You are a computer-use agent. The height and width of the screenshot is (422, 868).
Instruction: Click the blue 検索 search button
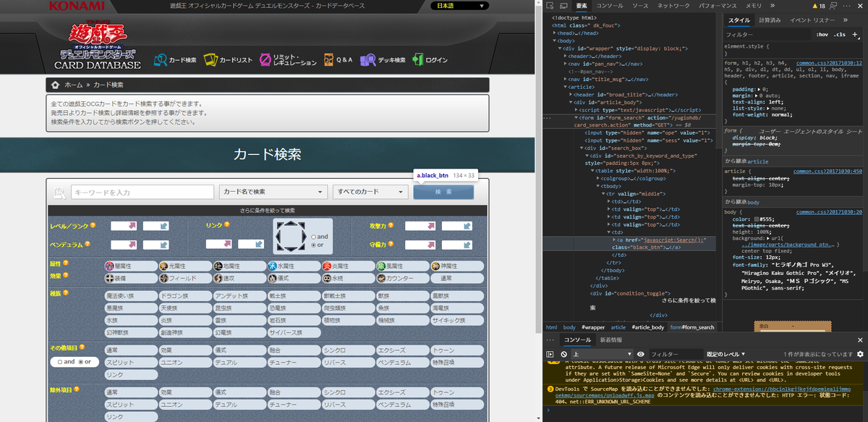click(x=443, y=192)
